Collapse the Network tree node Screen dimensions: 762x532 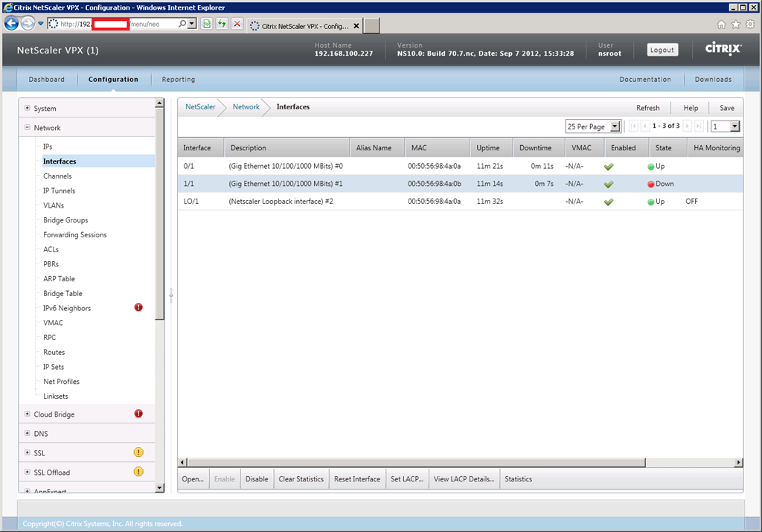point(28,128)
